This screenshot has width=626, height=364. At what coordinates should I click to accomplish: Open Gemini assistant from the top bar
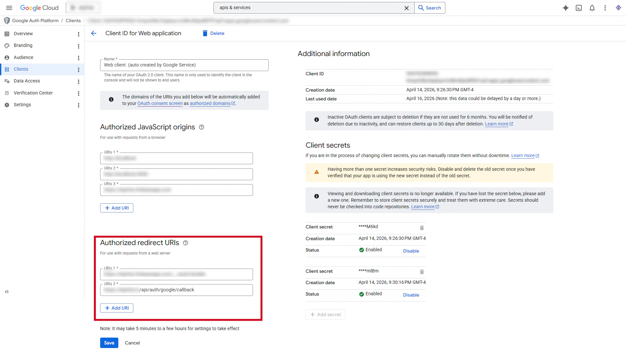(566, 8)
